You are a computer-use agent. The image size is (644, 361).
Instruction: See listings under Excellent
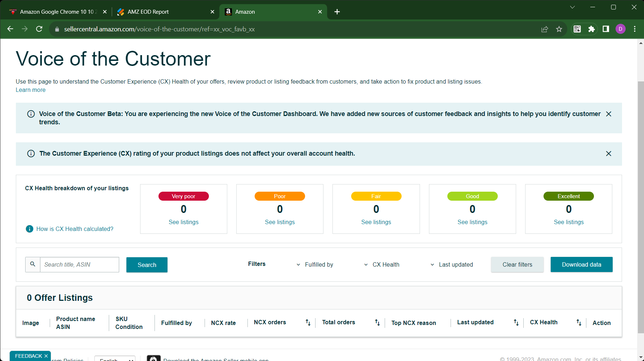click(569, 222)
